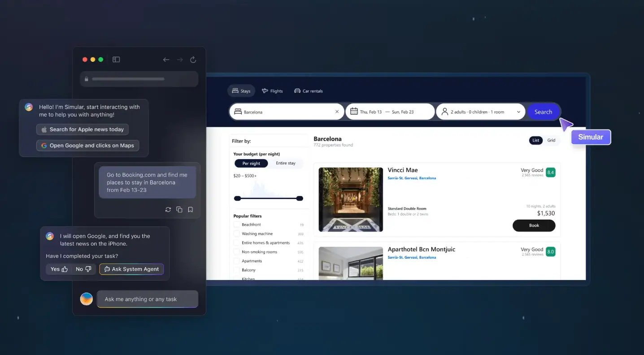Image resolution: width=644 pixels, height=355 pixels.
Task: Click the 772 properties found text
Action: 333,145
